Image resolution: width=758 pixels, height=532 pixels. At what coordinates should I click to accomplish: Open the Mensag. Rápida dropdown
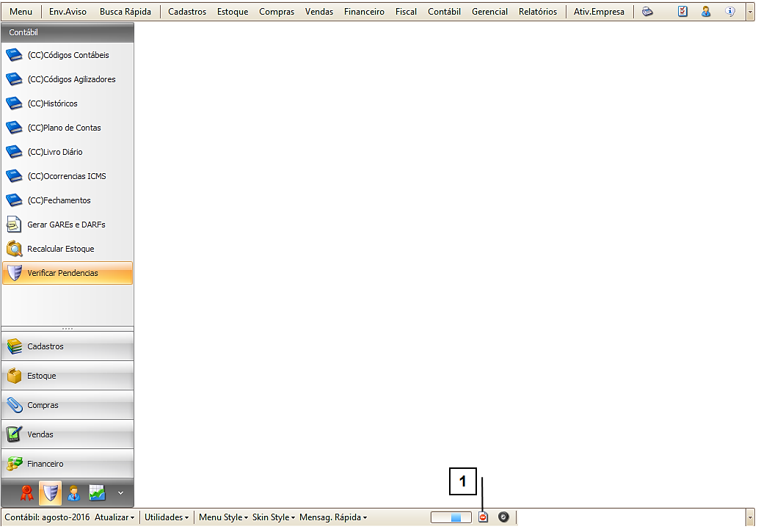click(332, 517)
